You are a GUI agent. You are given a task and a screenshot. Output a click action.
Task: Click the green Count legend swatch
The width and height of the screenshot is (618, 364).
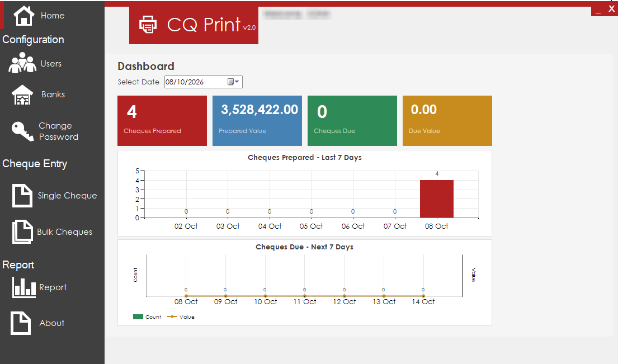click(x=138, y=316)
